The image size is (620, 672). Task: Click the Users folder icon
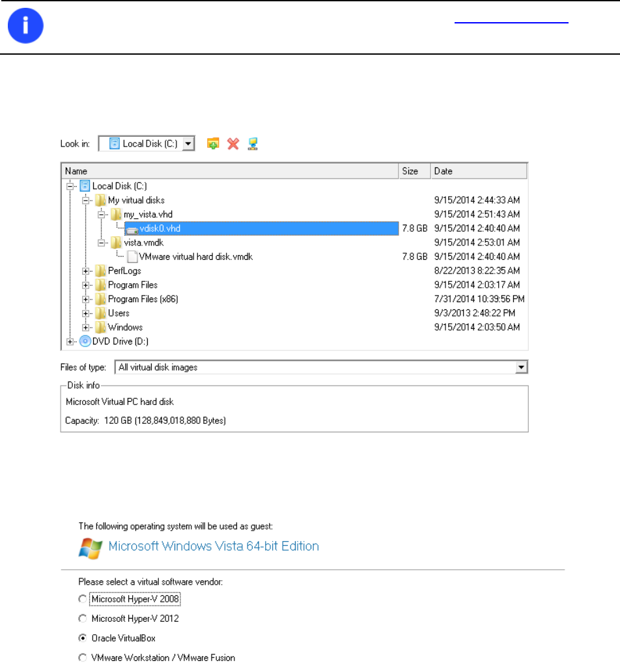[x=101, y=313]
